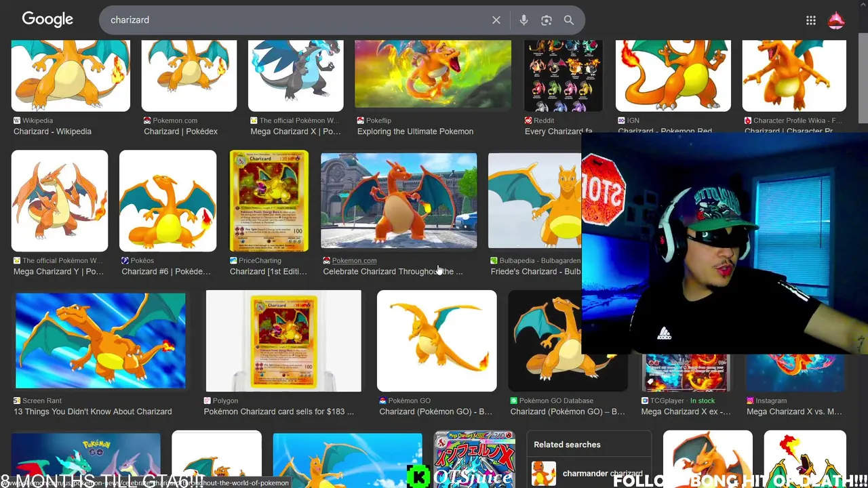Screen dimensions: 868x488
Task: Open Wikipedia Charizard image thumbnail
Action: [x=71, y=75]
